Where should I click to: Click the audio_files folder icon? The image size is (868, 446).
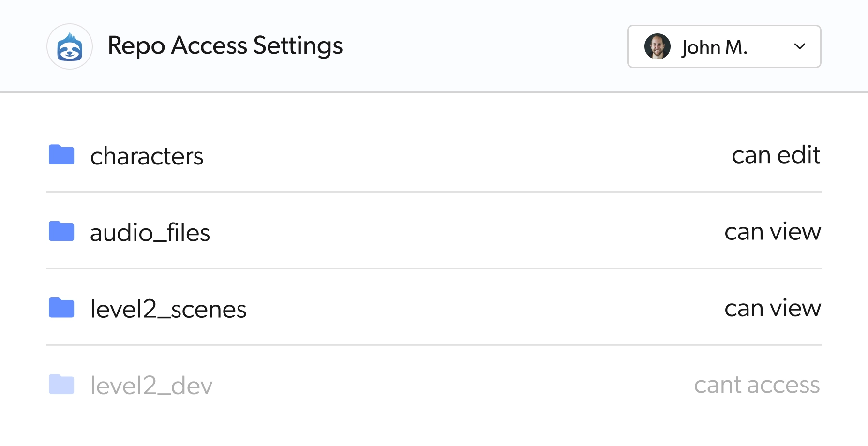pyautogui.click(x=61, y=231)
